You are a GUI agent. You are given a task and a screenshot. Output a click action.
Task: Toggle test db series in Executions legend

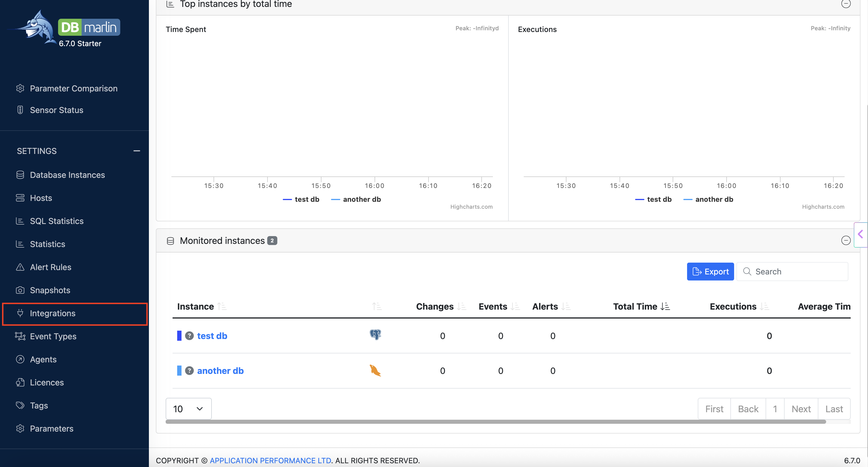point(653,199)
